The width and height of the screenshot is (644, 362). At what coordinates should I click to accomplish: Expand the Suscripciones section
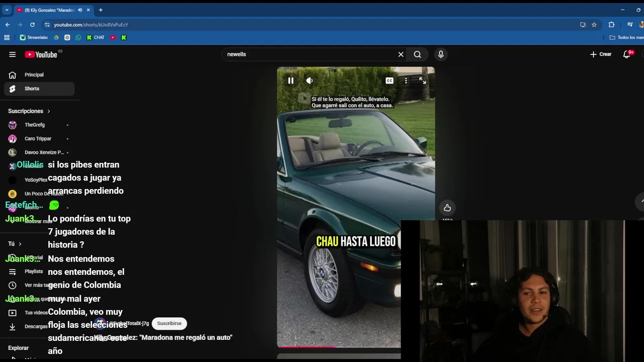tap(29, 111)
